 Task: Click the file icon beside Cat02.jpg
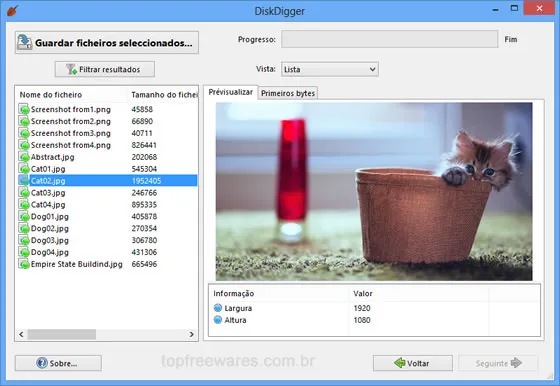point(24,181)
